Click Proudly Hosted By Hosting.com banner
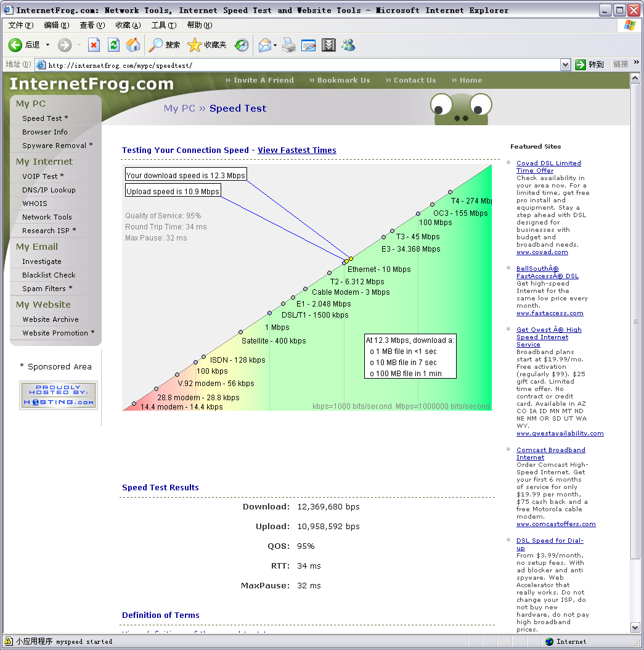This screenshot has height=650, width=644. pos(59,395)
